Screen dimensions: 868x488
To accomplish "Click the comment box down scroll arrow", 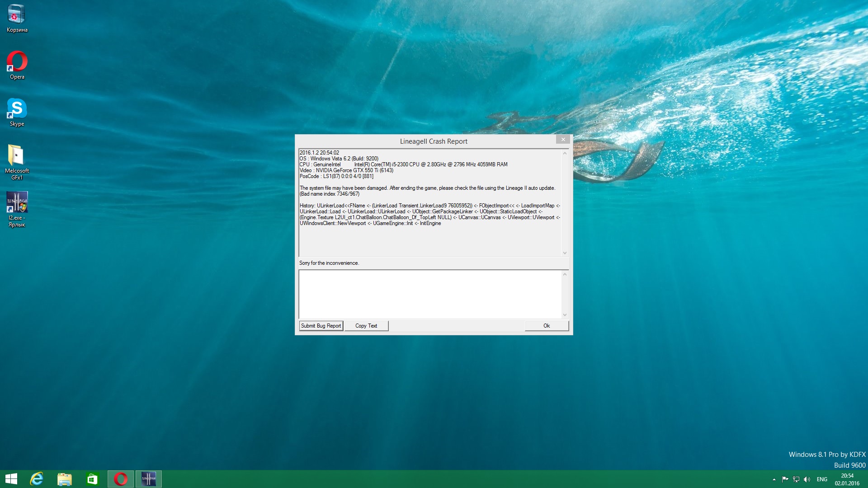I will tap(565, 315).
